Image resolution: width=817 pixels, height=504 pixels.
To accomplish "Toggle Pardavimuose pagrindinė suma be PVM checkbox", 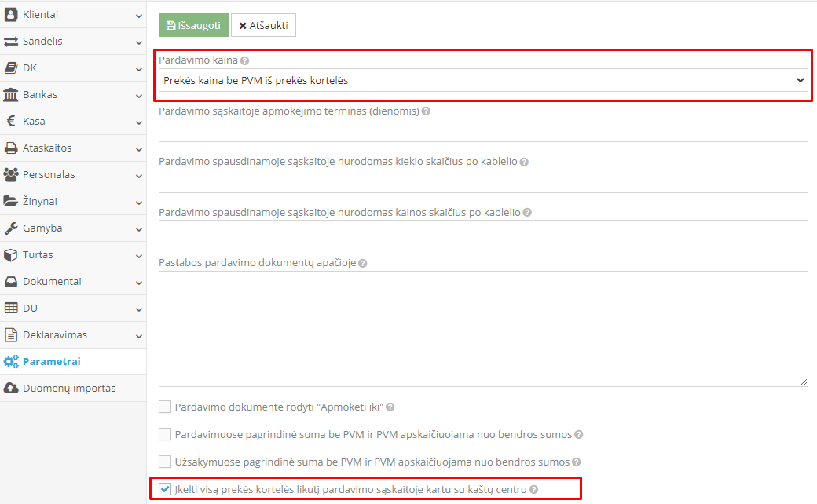I will pyautogui.click(x=165, y=434).
